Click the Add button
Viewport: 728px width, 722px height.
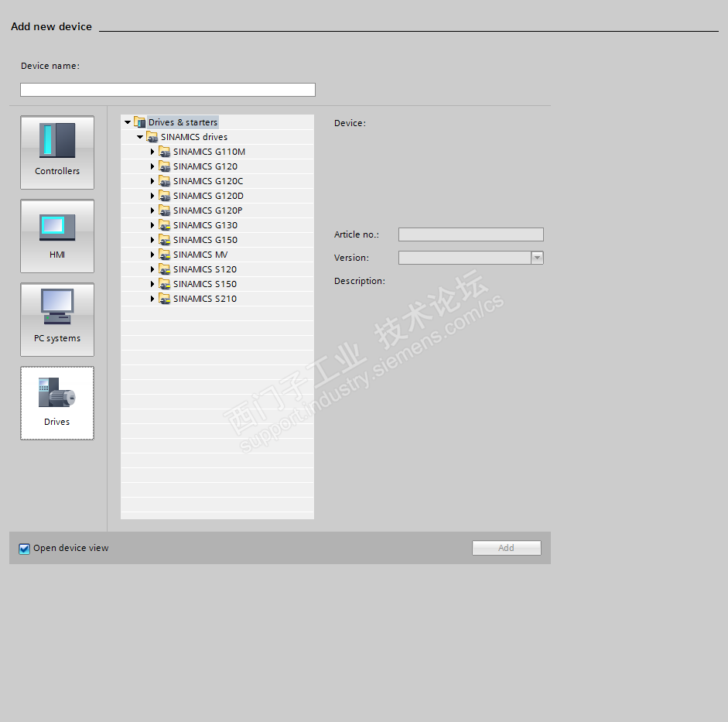(507, 548)
